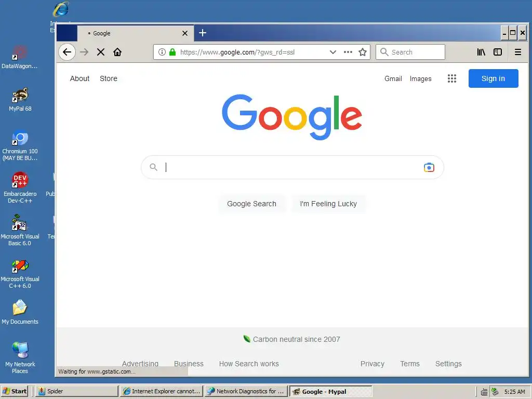Open Google apps grid icon
532x399 pixels.
(x=451, y=78)
